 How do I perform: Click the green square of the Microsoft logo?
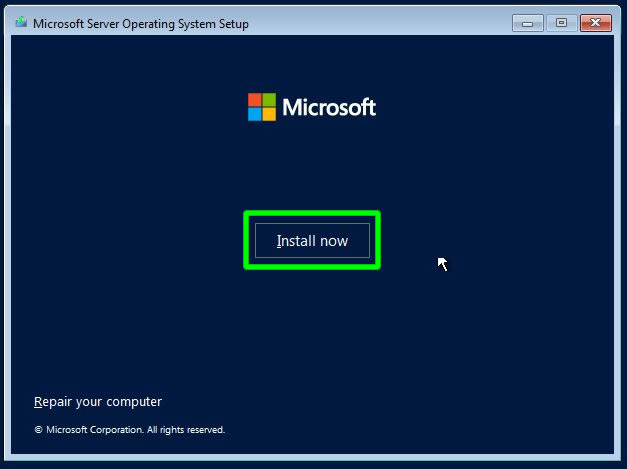coord(268,100)
